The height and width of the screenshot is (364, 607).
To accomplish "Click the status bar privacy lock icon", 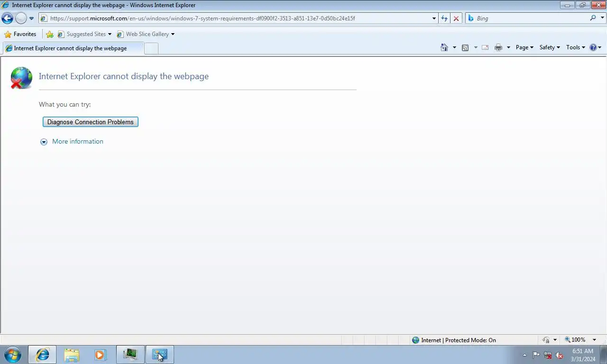I will click(x=546, y=340).
